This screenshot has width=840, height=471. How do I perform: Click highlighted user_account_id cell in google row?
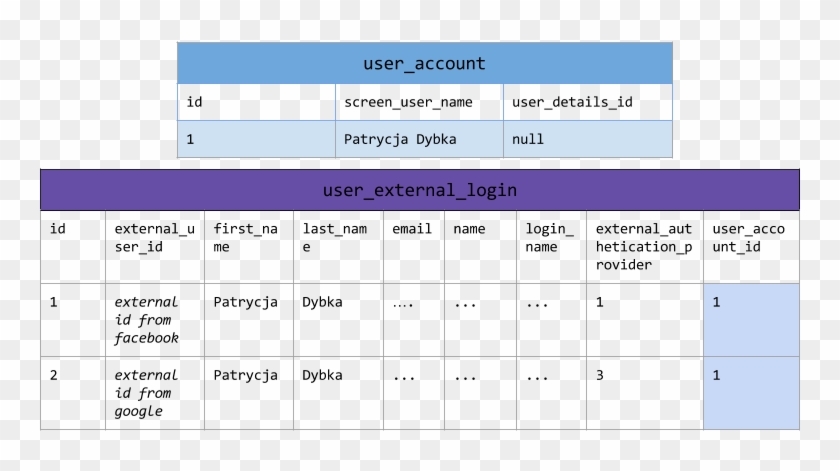(752, 393)
